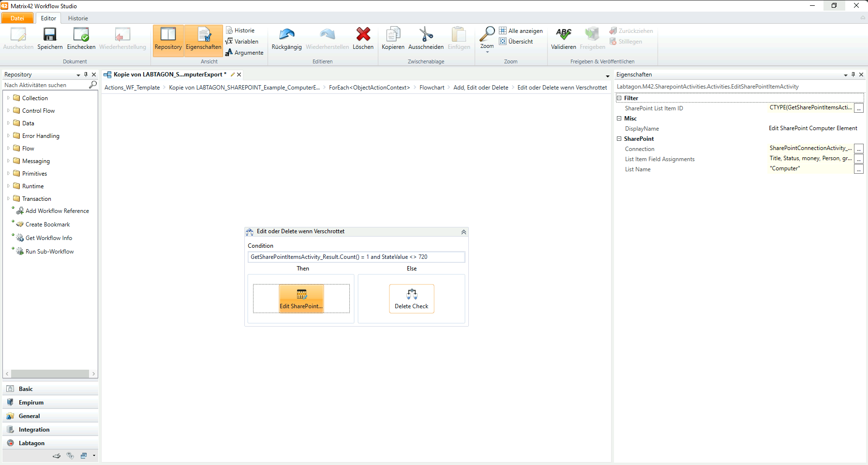Switch to the Historie ribbon tab

click(x=78, y=18)
